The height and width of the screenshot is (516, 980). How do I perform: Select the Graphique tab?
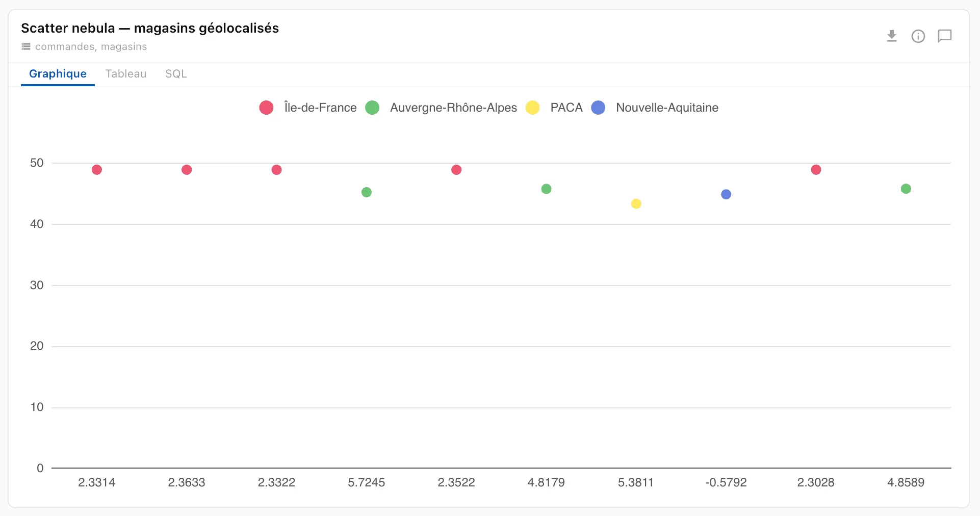click(58, 74)
